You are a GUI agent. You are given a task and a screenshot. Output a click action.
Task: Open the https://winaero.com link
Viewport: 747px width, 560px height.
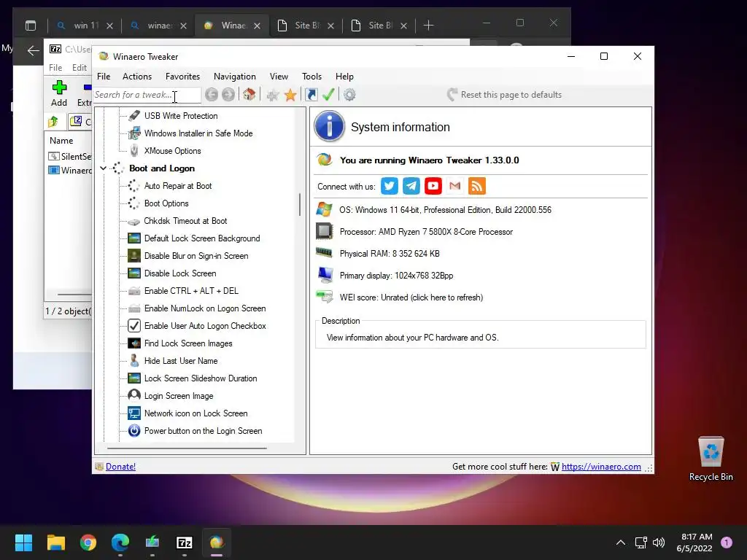(601, 467)
